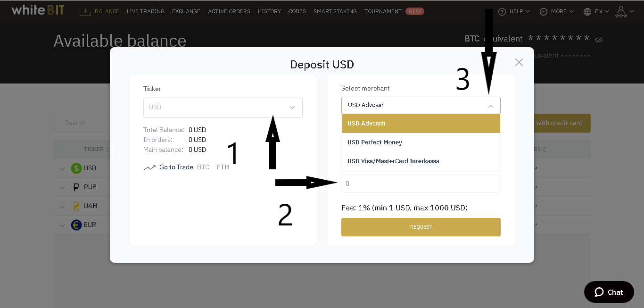
Task: Toggle hidden balance eye icon
Action: point(599,40)
